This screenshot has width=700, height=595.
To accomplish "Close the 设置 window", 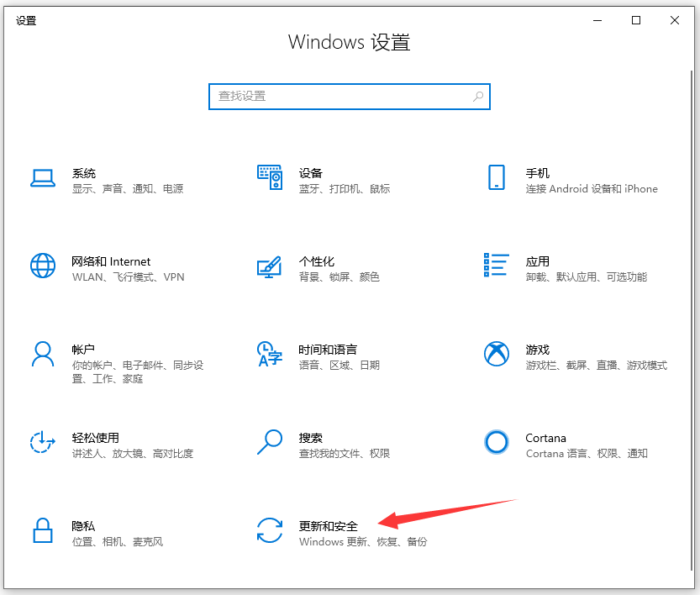I will [x=675, y=20].
